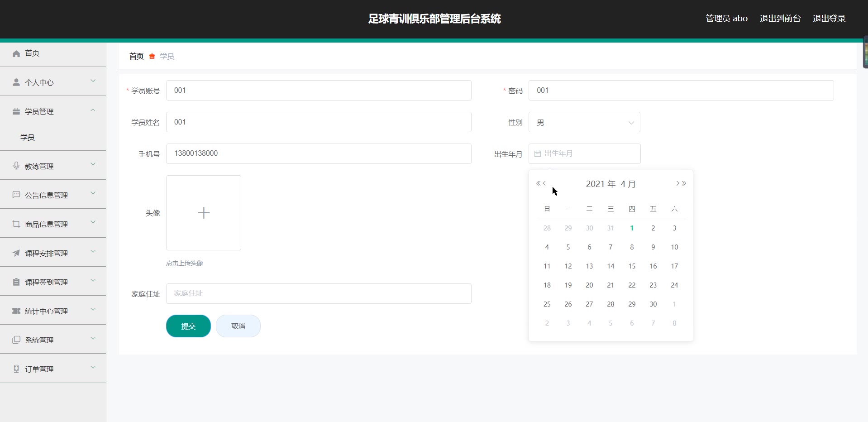Click the microphone icon next to 教练管理
Image resolution: width=868 pixels, height=422 pixels.
(x=16, y=166)
